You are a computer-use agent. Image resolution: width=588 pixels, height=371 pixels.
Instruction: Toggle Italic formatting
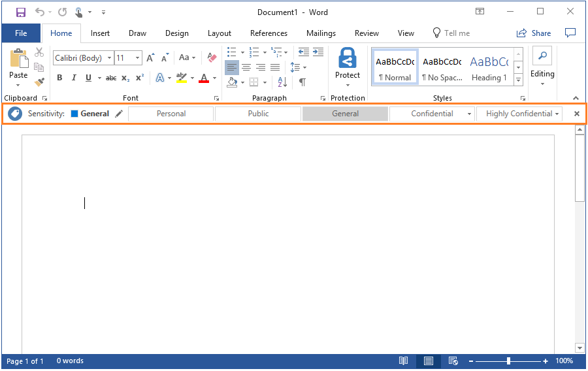point(74,78)
